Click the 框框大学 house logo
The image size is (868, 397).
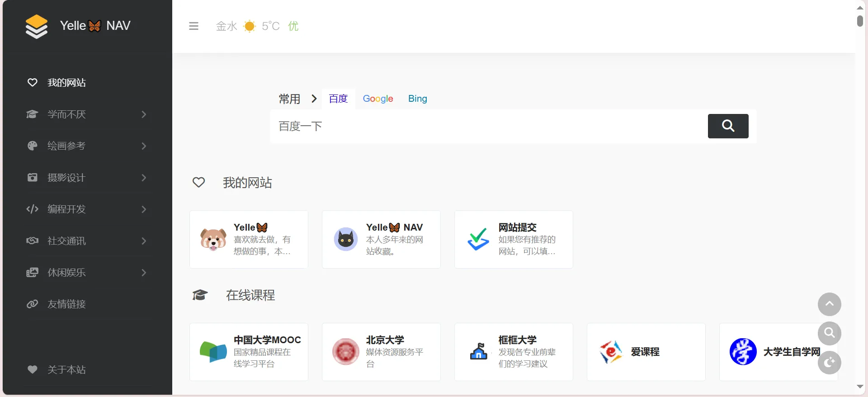[478, 352]
